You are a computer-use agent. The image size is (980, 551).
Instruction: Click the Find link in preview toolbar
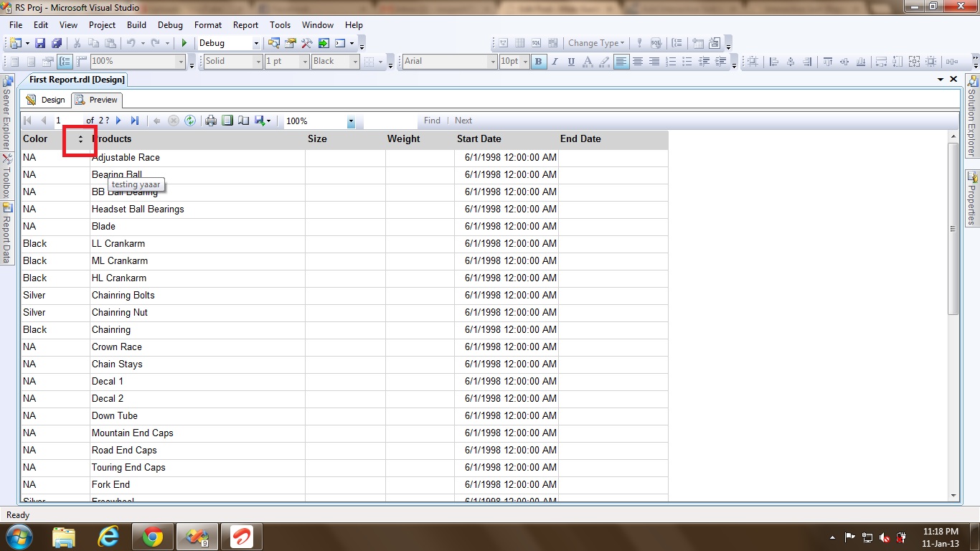[432, 121]
